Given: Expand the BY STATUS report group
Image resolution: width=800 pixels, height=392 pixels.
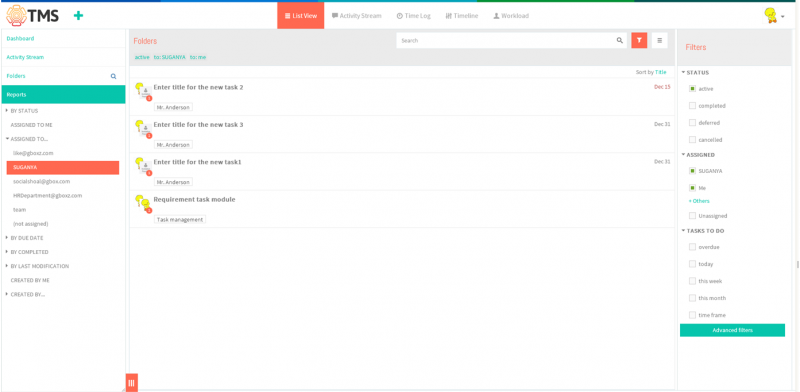Looking at the screenshot, I should click(x=7, y=110).
